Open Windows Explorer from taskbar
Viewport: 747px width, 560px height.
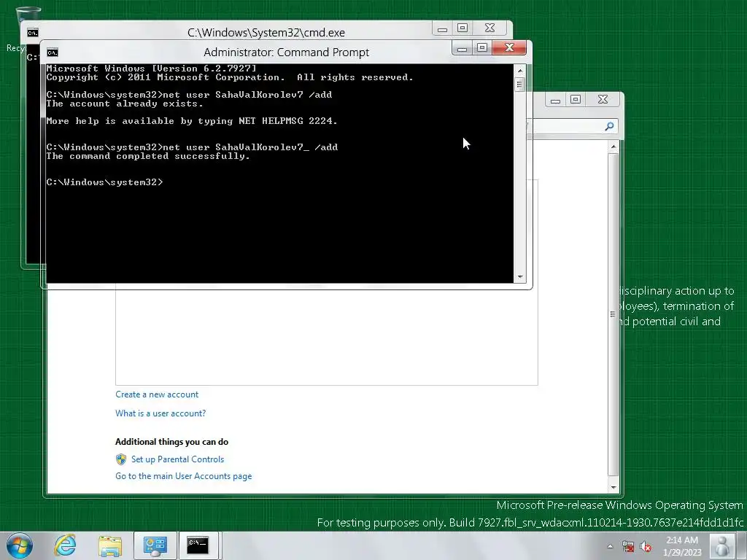[x=111, y=545]
